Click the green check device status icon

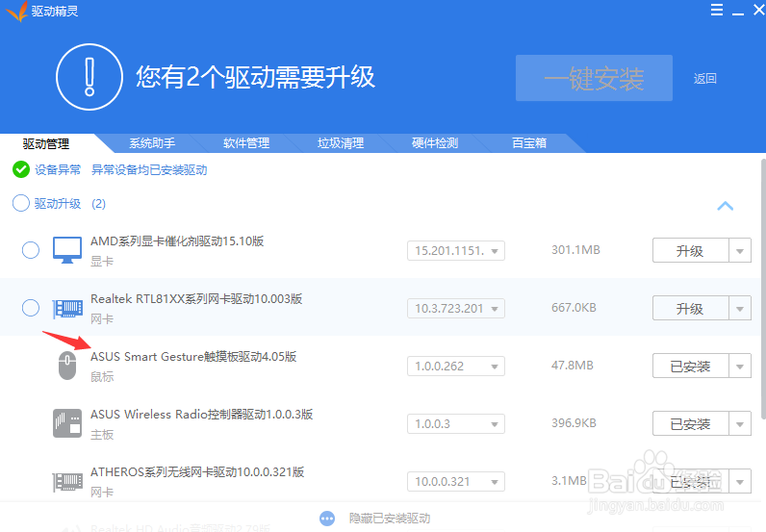coord(21,169)
